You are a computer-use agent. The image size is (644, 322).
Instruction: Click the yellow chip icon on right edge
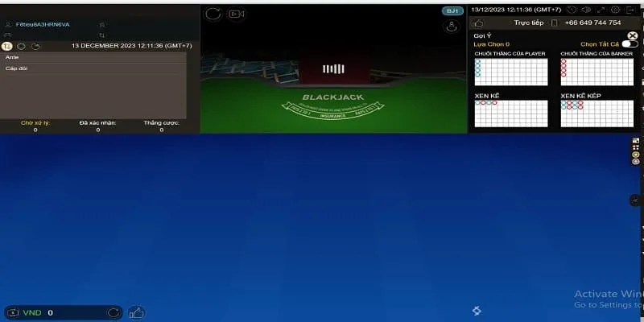click(x=636, y=155)
